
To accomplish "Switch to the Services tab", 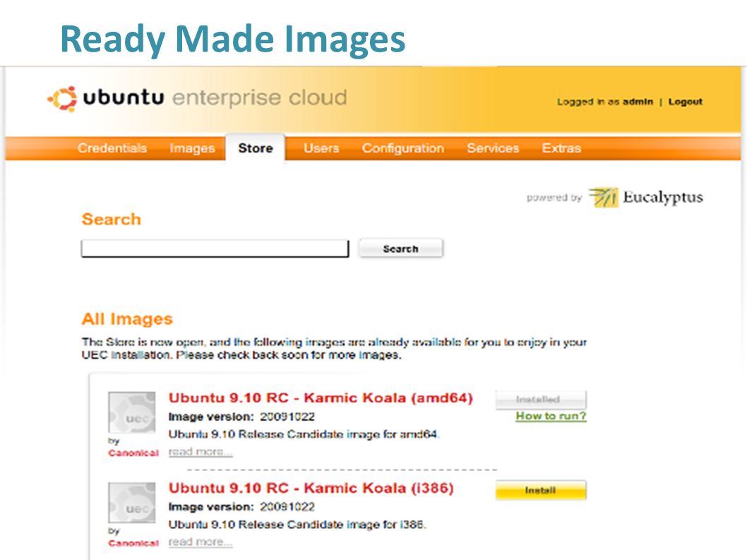I will [x=493, y=148].
